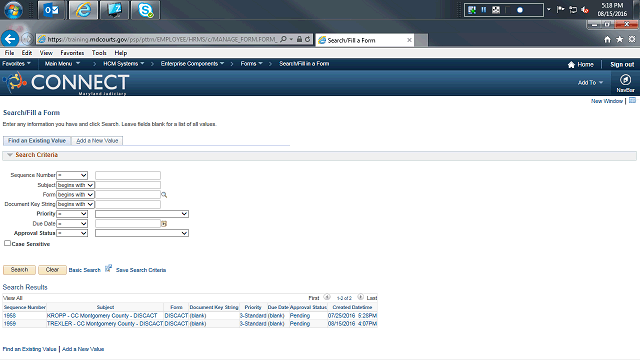Image resolution: width=640 pixels, height=360 pixels.
Task: Open the Due Date calendar picker
Action: [164, 224]
